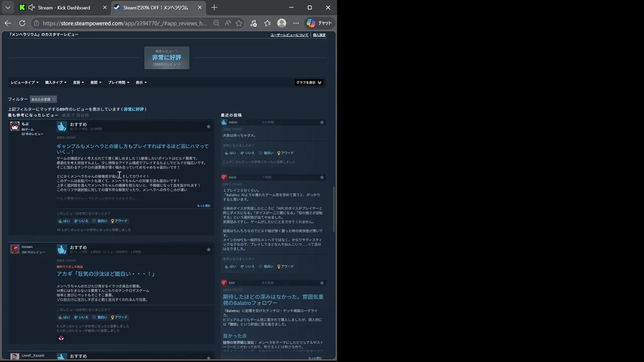Image resolution: width=644 pixels, height=362 pixels.
Task: Open review title ギャンブルもメンヘラとの接し方も
Action: tap(132, 149)
